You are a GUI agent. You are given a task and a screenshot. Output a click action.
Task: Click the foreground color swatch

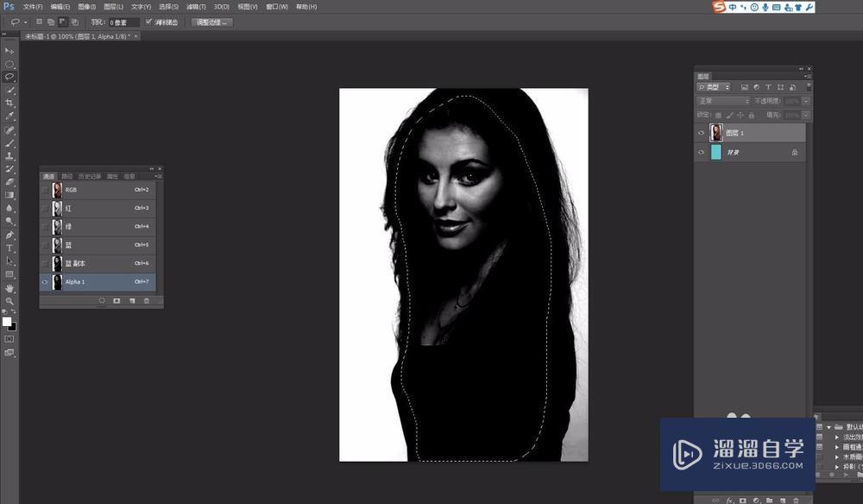[7, 321]
